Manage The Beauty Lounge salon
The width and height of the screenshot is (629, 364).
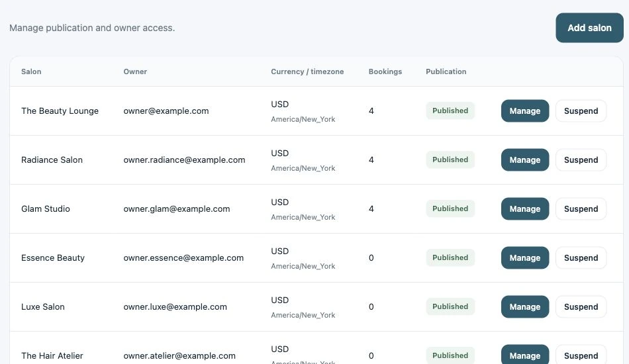[x=524, y=111]
